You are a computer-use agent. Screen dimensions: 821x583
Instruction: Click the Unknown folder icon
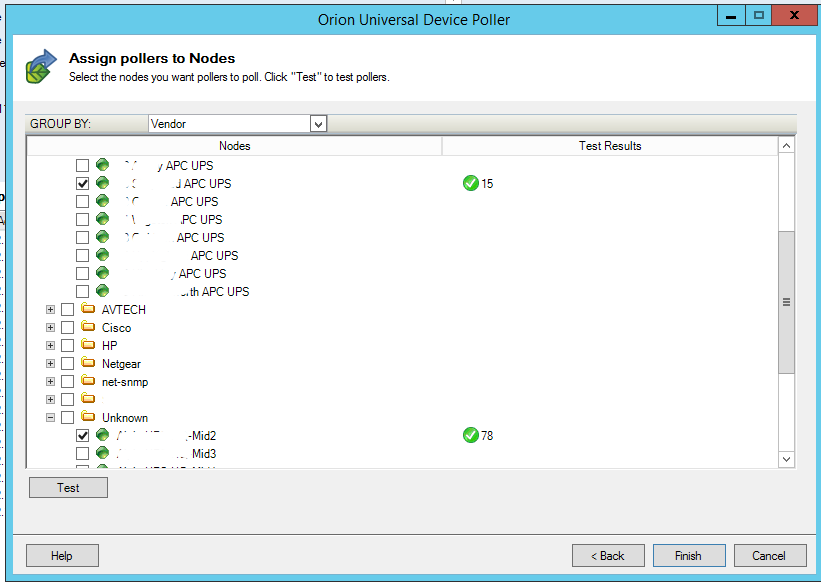pyautogui.click(x=88, y=417)
